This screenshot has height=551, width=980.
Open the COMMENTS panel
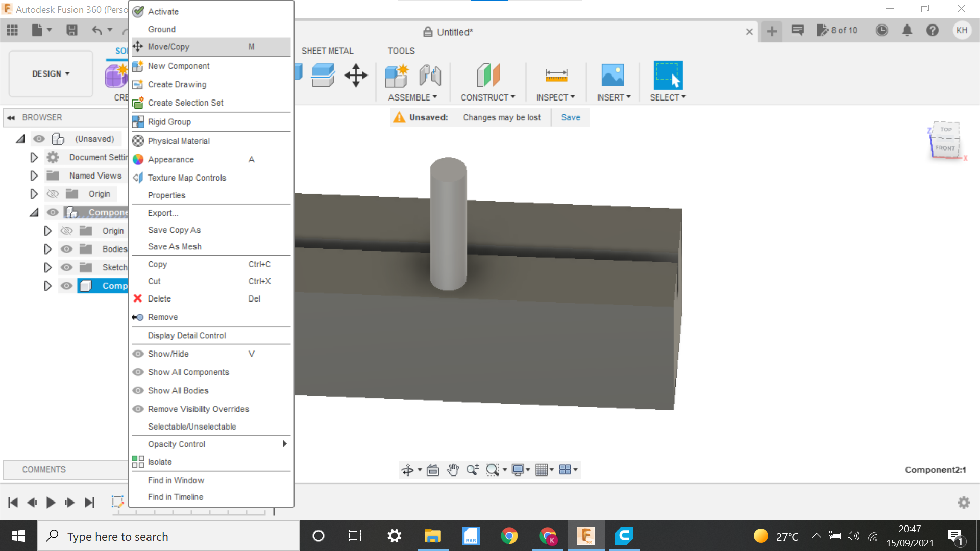[x=44, y=469]
